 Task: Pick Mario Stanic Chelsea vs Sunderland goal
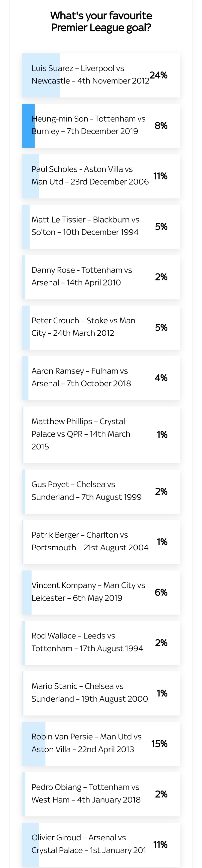[x=101, y=693]
